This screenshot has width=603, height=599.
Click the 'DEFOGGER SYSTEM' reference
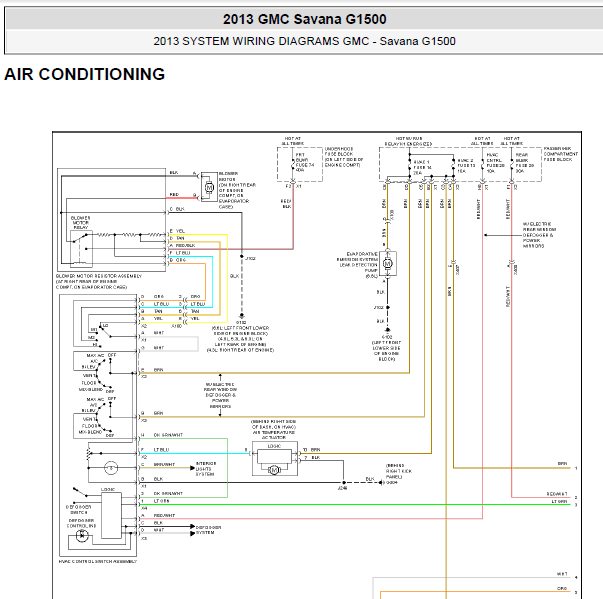pos(208,530)
